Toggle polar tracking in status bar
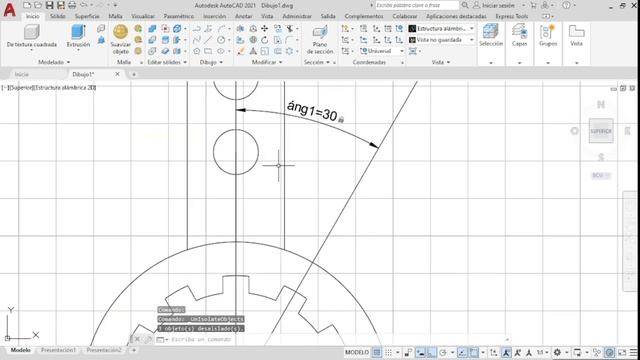 click(443, 352)
